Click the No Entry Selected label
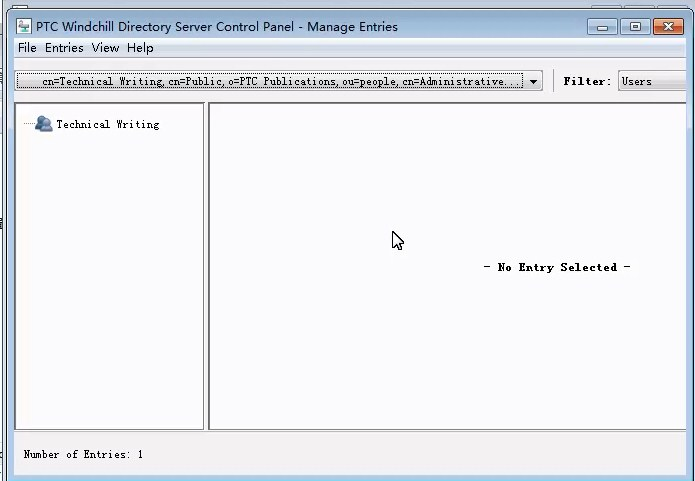Screen dimensions: 695x481 click(557, 267)
